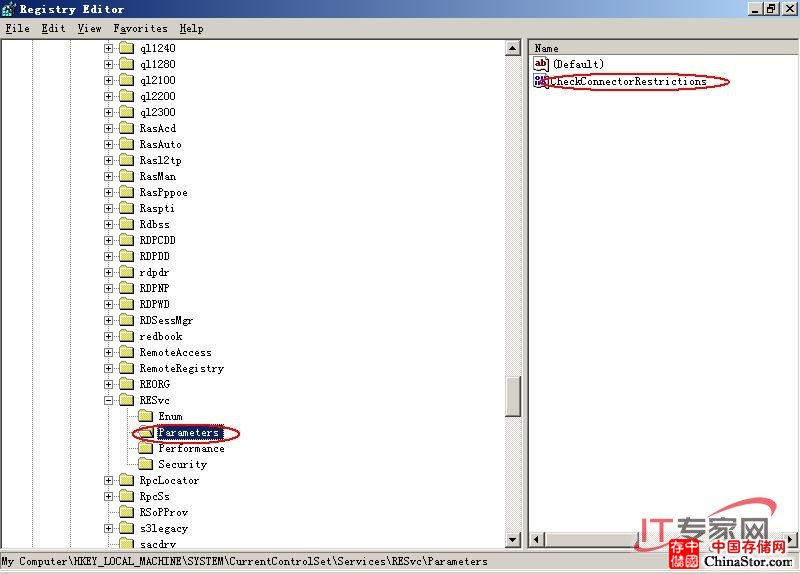
Task: Collapse the RESvc tree node
Action: [x=109, y=400]
